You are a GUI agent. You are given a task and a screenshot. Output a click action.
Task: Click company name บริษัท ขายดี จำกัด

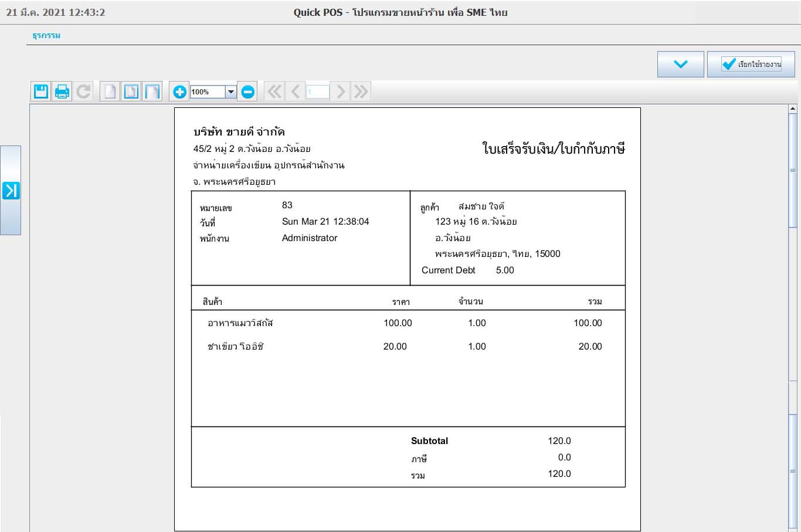pos(239,132)
